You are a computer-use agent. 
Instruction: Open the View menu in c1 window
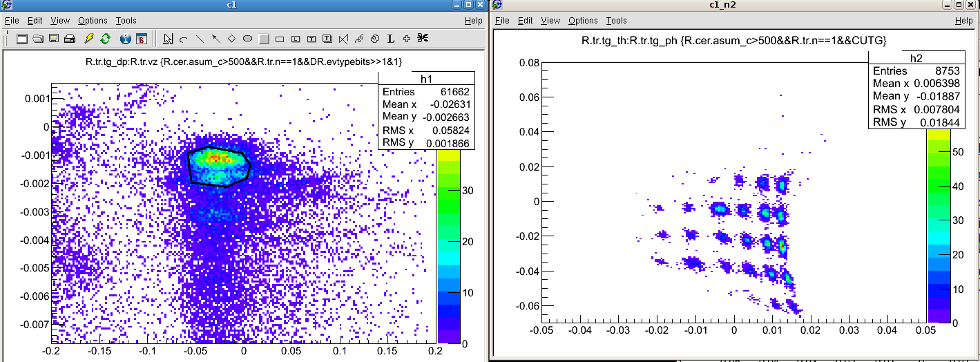[61, 21]
